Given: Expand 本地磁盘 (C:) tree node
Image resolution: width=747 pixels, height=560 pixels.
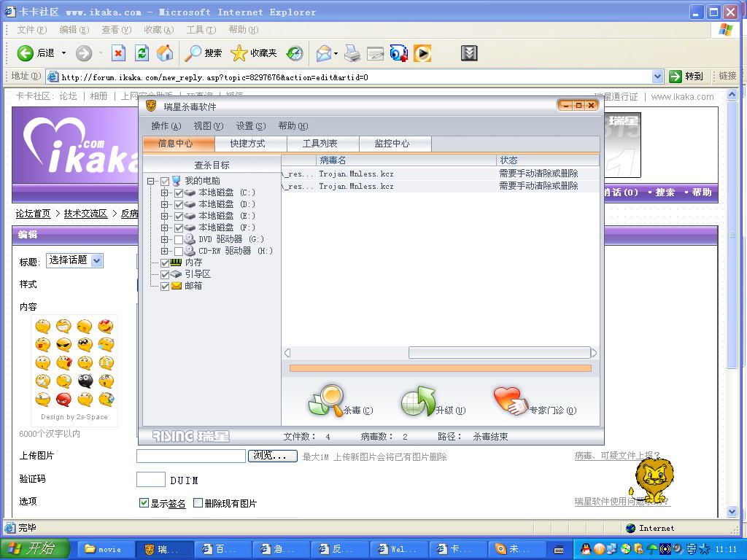Looking at the screenshot, I should click(164, 192).
